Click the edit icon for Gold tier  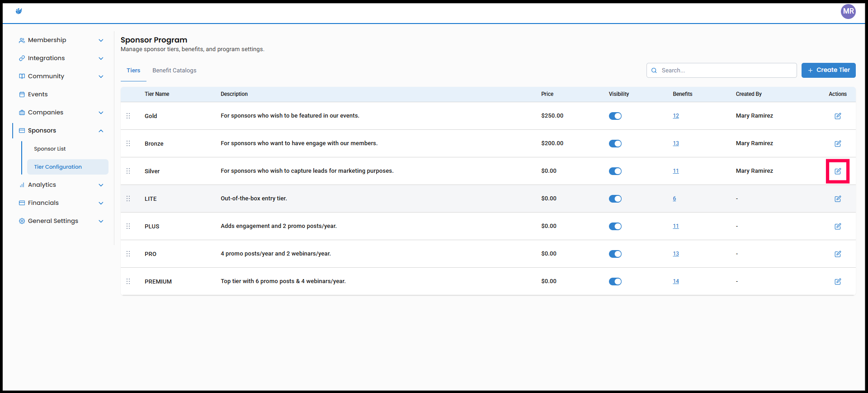point(837,116)
